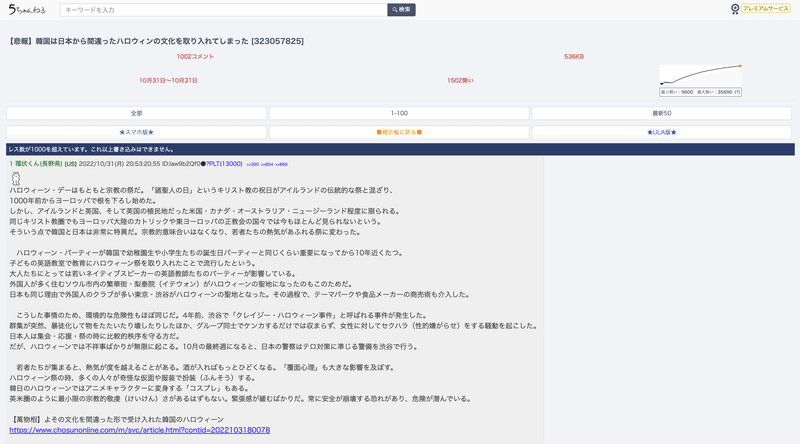Follow the >>869 reply anchor
800x444 pixels.
click(x=281, y=164)
